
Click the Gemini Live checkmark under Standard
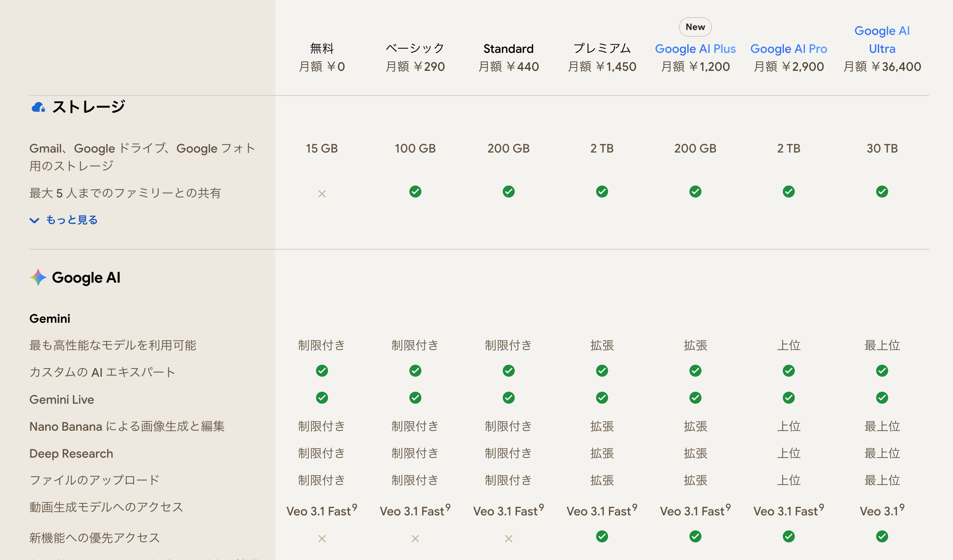tap(509, 398)
